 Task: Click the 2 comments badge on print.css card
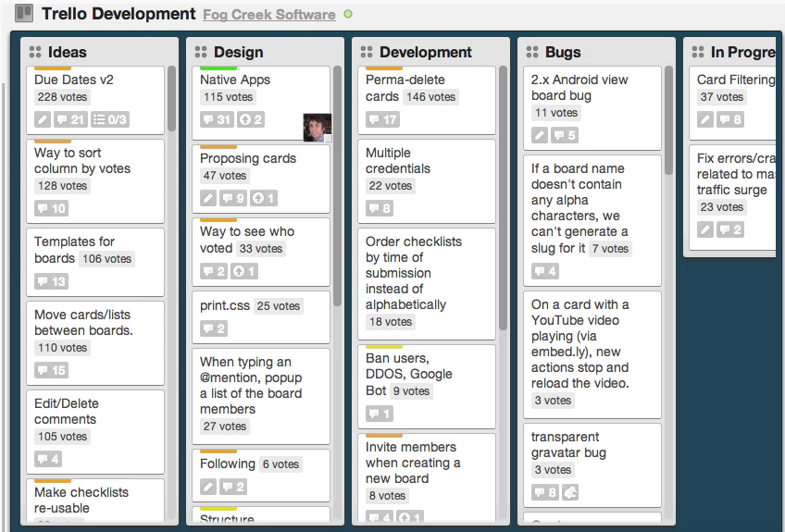click(x=214, y=328)
